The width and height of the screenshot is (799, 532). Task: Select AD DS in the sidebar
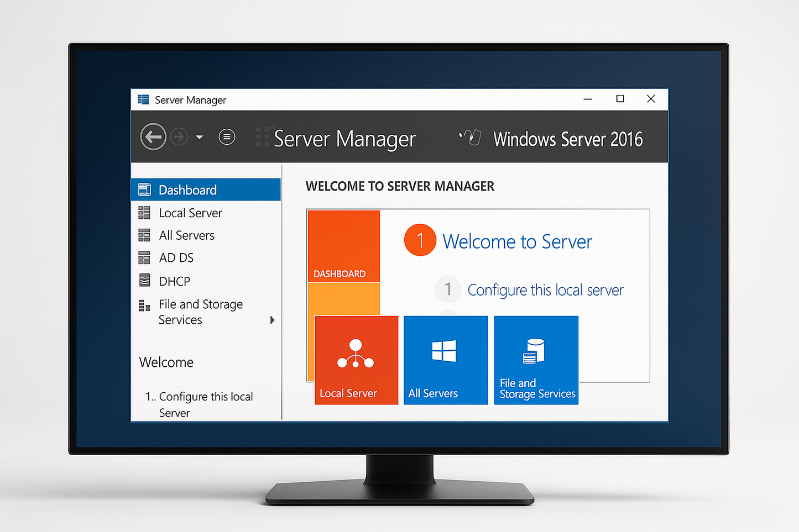[176, 257]
